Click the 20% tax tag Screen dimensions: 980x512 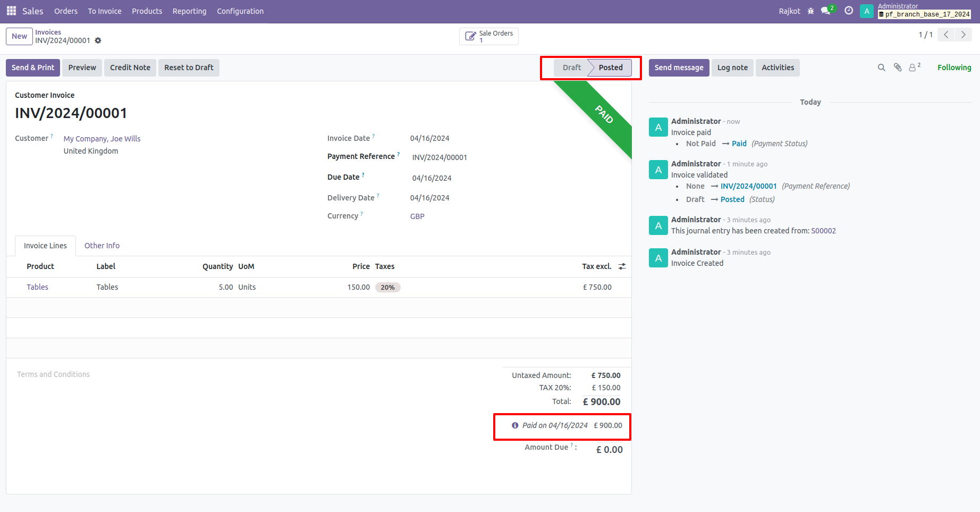[x=387, y=287]
